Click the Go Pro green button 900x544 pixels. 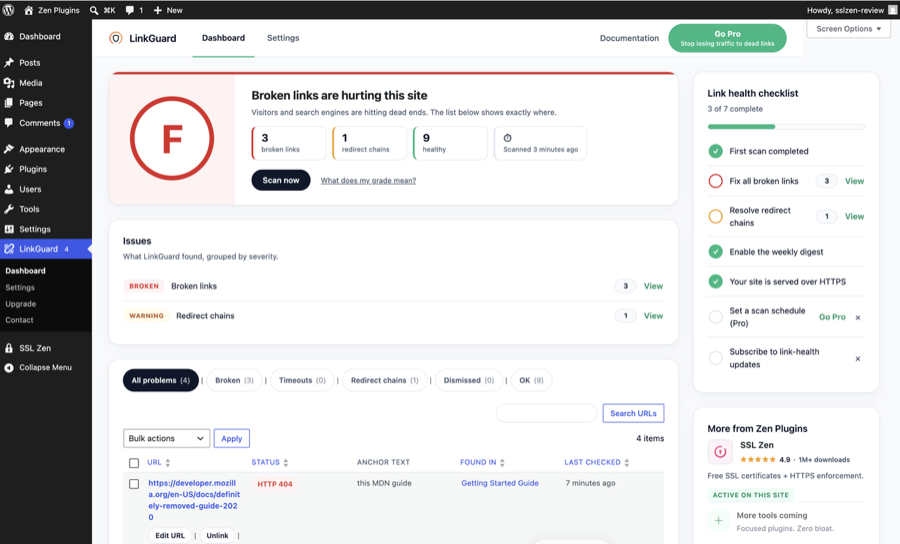tap(727, 38)
